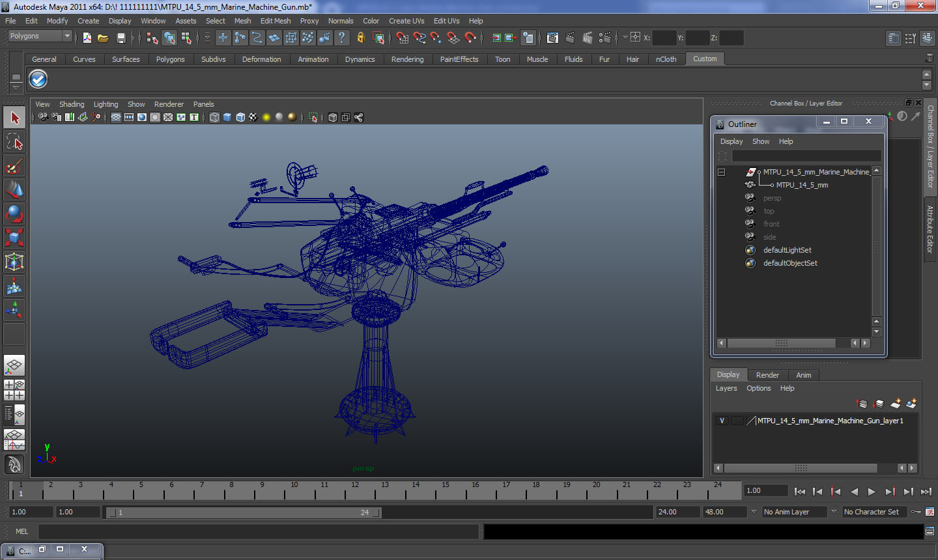Click the playback range slider bar
The height and width of the screenshot is (560, 938).
(x=244, y=512)
